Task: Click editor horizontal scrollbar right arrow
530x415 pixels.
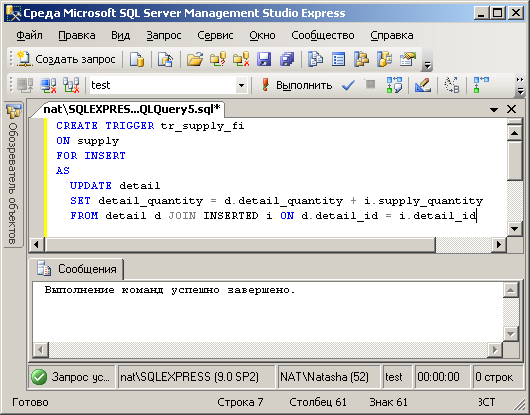Action: point(499,244)
